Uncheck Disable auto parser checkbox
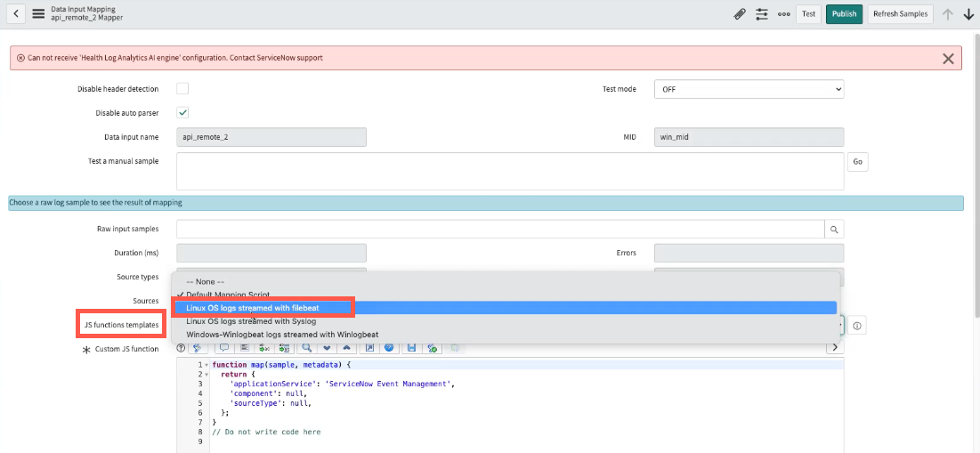980x453 pixels. click(182, 112)
